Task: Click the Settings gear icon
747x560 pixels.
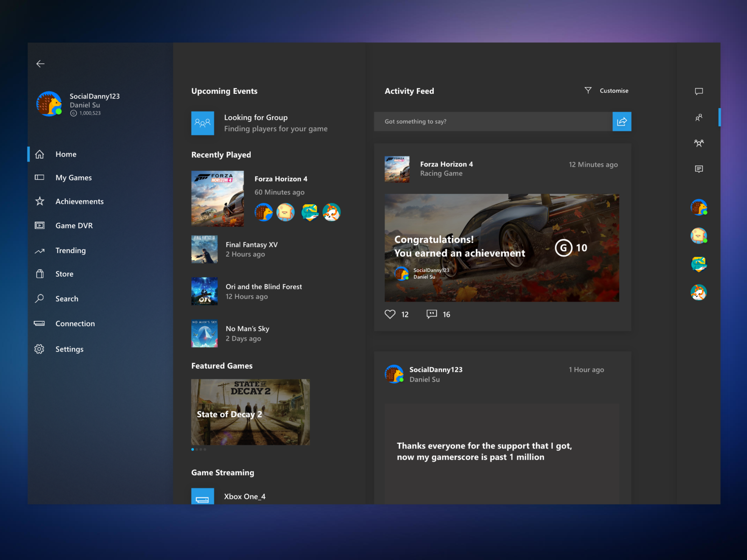Action: click(x=40, y=349)
